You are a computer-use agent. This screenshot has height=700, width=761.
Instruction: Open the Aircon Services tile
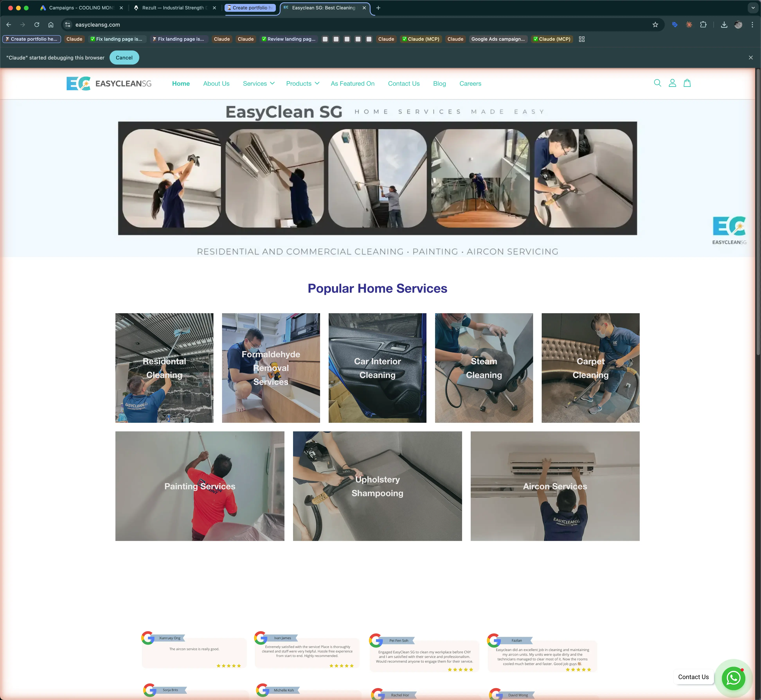(x=555, y=486)
